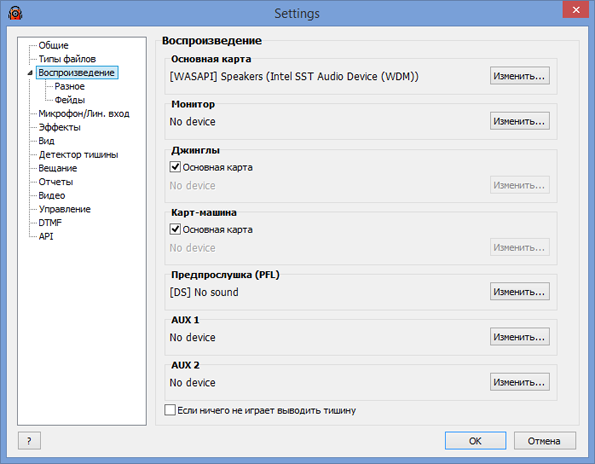Enable Если ничего не играет выводить тишину
This screenshot has height=464, width=595.
tap(170, 410)
